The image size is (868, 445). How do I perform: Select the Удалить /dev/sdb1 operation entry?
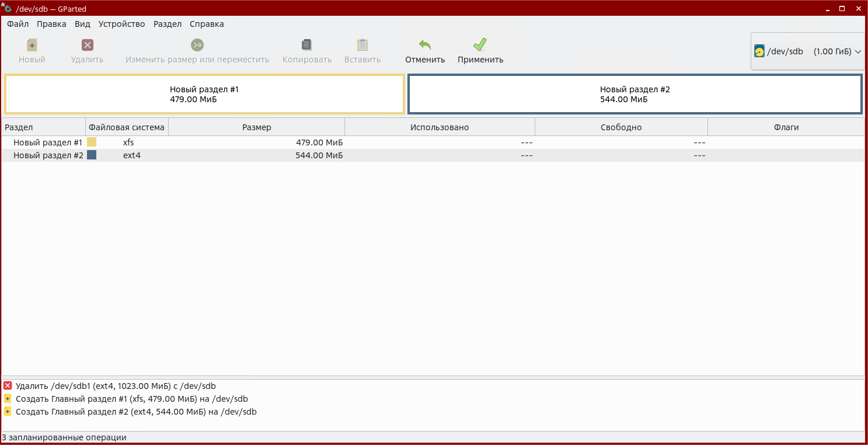coord(116,385)
